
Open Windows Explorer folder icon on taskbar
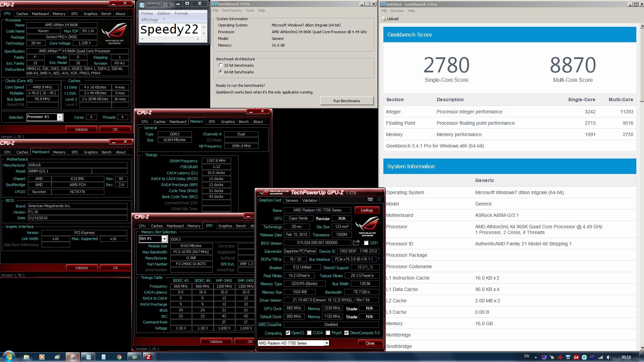tap(26, 357)
